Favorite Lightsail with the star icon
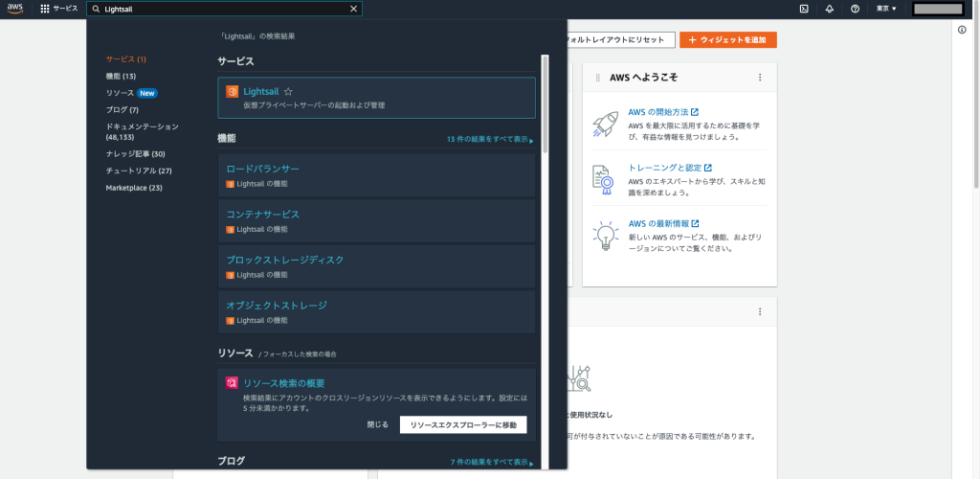 click(288, 92)
